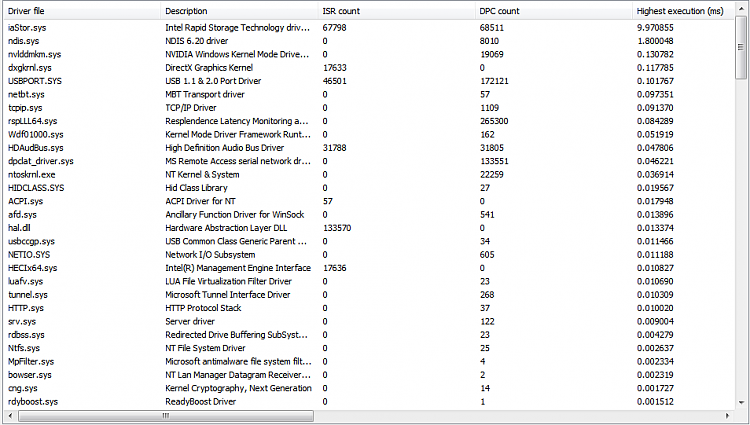Screen dimensions: 750x425
Task: Select the ndis.sys driver row
Action: coord(369,41)
